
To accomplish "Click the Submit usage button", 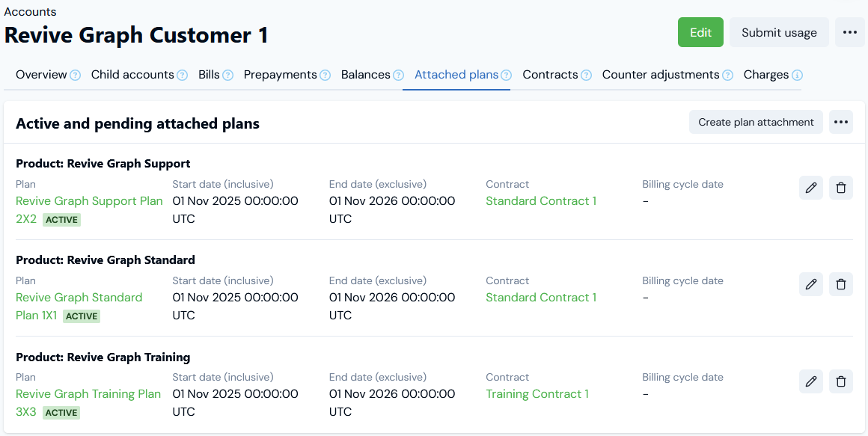I will pyautogui.click(x=779, y=32).
